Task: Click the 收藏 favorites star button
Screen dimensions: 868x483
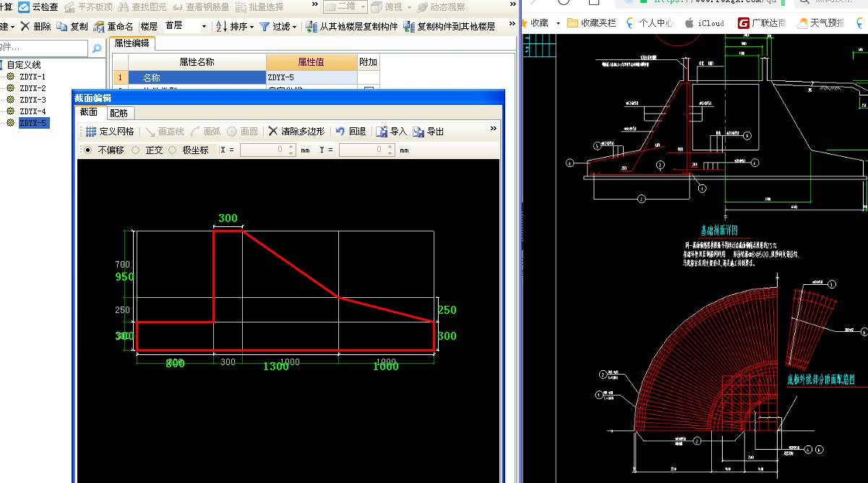Action: pyautogui.click(x=539, y=23)
